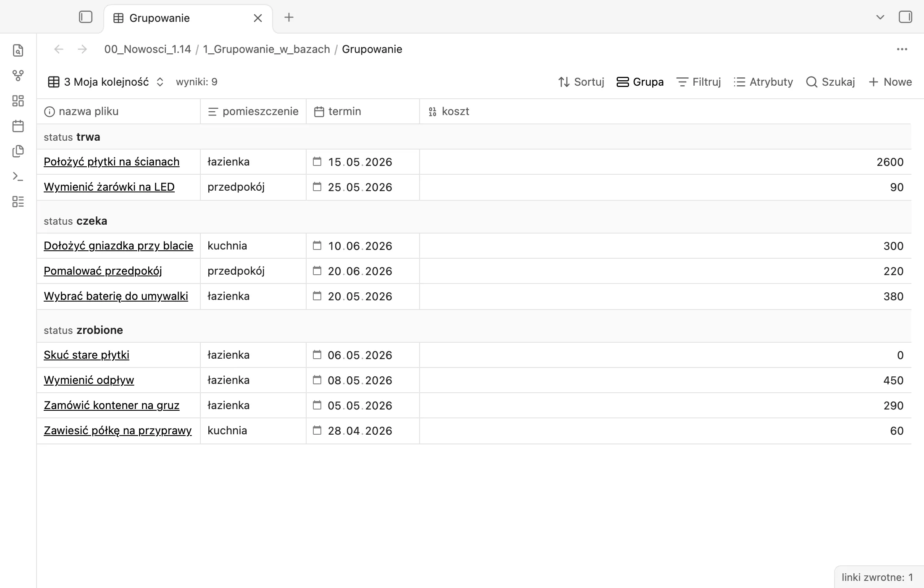Open command palette terminal icon
The image size is (924, 588).
point(18,176)
